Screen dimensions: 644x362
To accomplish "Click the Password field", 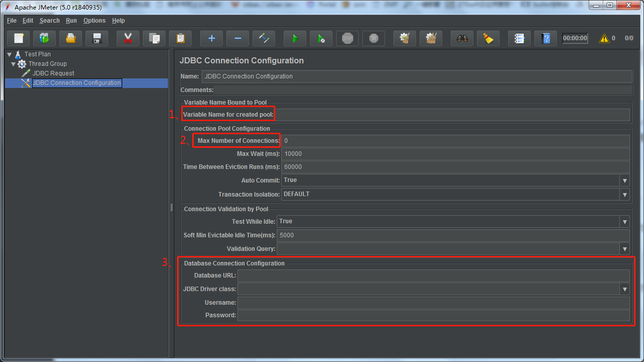I will coord(434,315).
